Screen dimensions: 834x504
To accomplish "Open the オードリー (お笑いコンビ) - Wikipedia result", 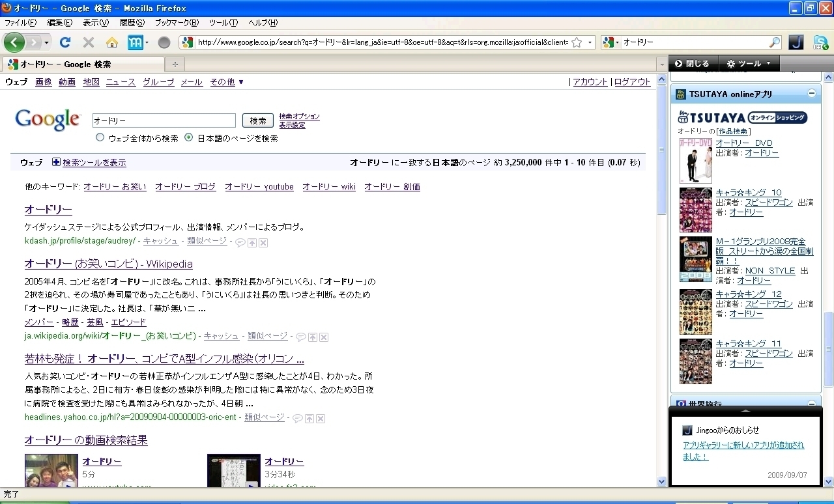I will [109, 264].
